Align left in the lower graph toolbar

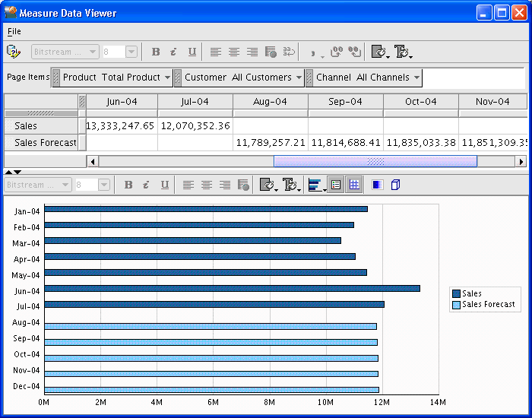pyautogui.click(x=188, y=185)
